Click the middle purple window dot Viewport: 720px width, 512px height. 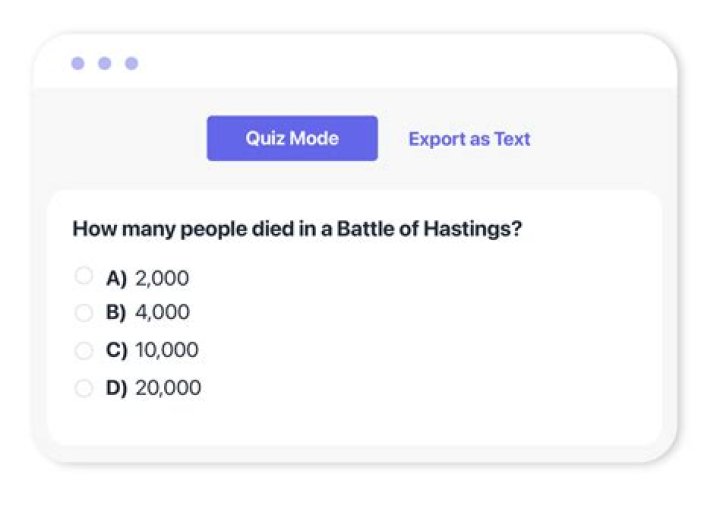point(104,64)
